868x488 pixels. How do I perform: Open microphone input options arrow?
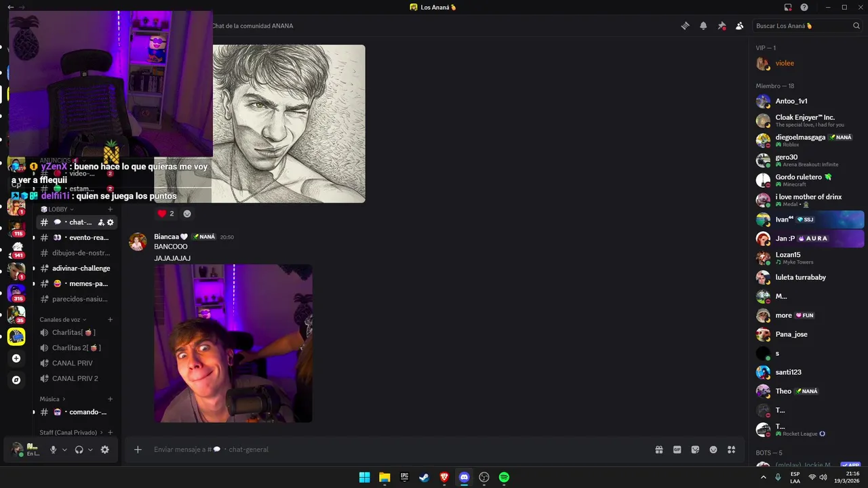pyautogui.click(x=64, y=449)
